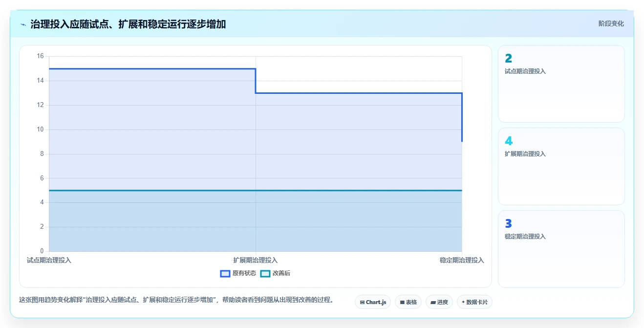
Task: Click the blue step line at 15
Action: click(x=152, y=69)
